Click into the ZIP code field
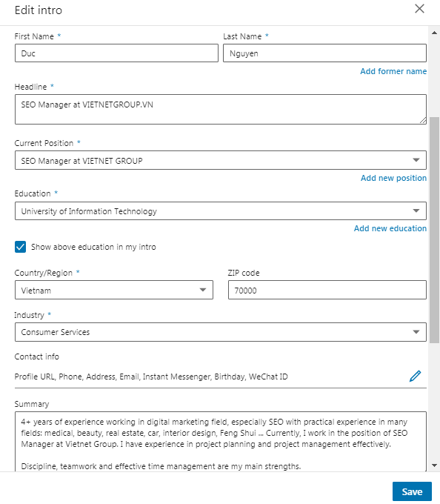This screenshot has height=504, width=440. pyautogui.click(x=327, y=290)
